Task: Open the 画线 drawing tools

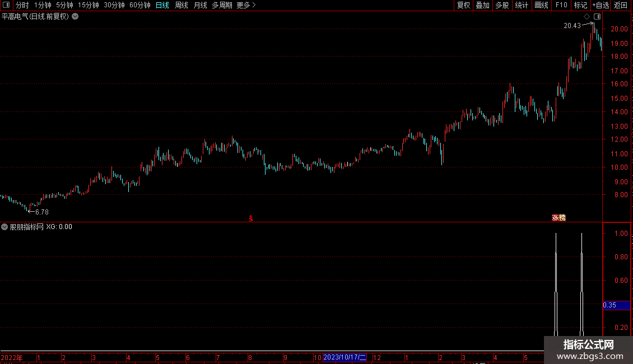Action: 541,5
